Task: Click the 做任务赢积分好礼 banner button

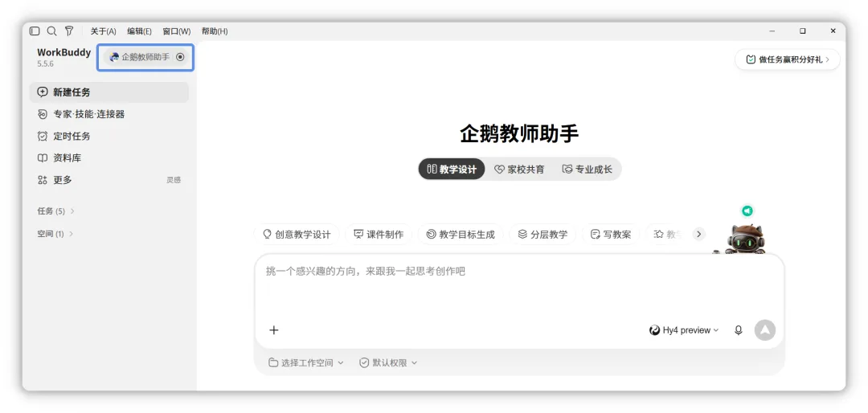Action: coord(787,59)
